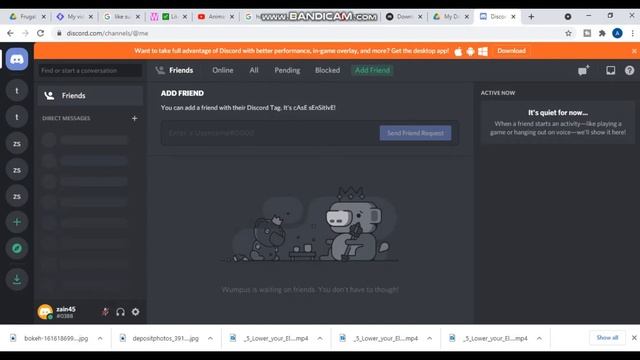
Task: Open Help question mark icon
Action: coord(629,70)
